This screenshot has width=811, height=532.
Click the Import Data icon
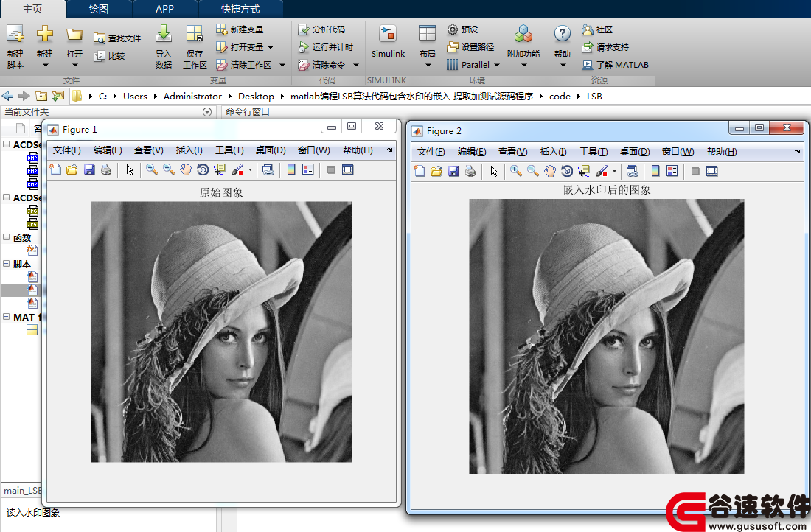tap(164, 34)
